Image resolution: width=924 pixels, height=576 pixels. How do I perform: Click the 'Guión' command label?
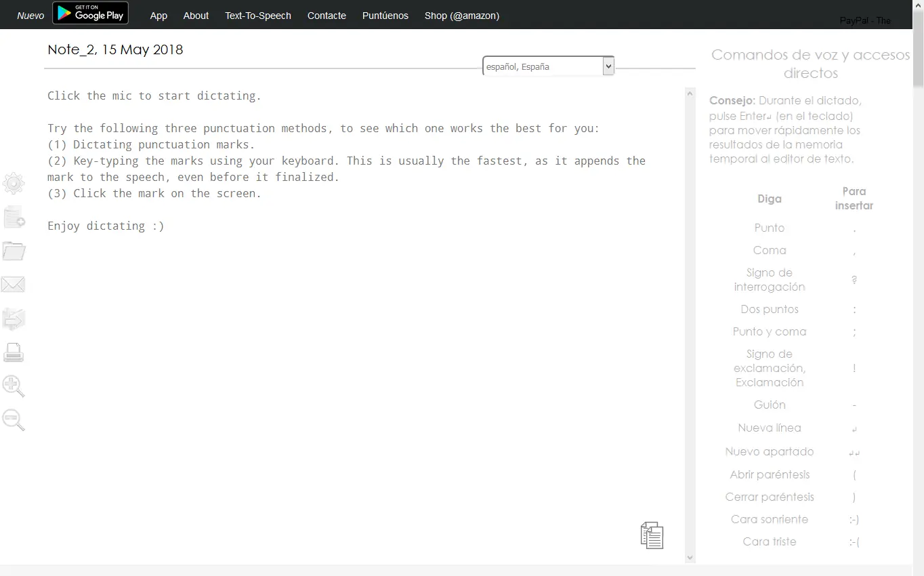[x=770, y=405]
